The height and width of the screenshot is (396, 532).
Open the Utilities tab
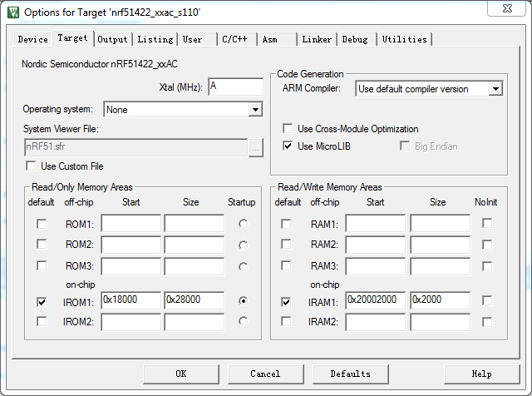405,39
